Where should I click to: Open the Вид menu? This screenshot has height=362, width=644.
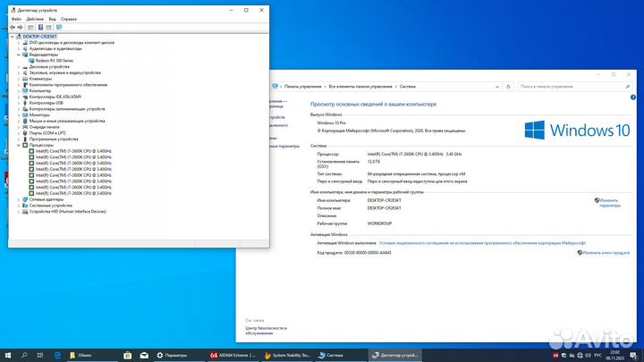click(52, 19)
